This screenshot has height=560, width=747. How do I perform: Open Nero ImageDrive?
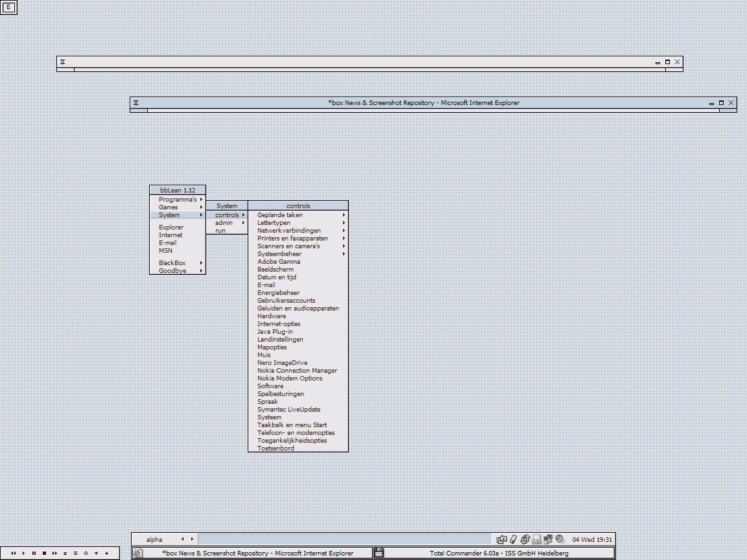[x=298, y=363]
